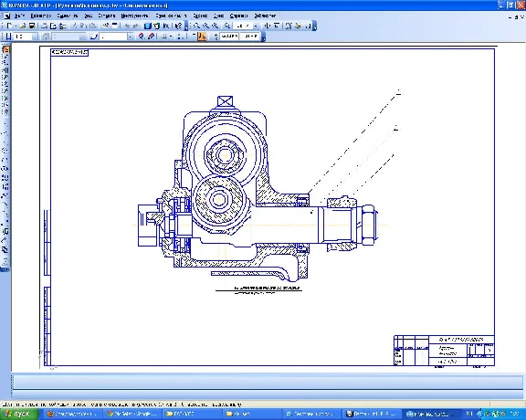Click the Open file folder icon
526x420 pixels.
point(23,26)
